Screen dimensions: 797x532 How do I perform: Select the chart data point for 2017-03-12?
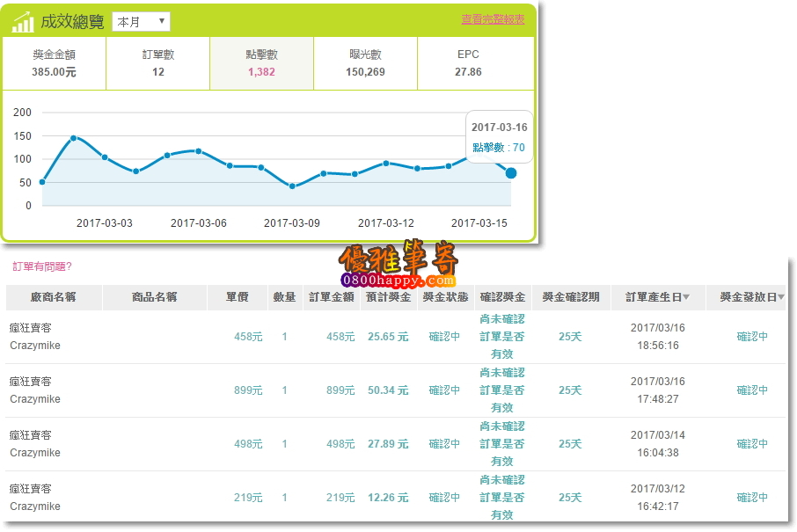[x=386, y=163]
